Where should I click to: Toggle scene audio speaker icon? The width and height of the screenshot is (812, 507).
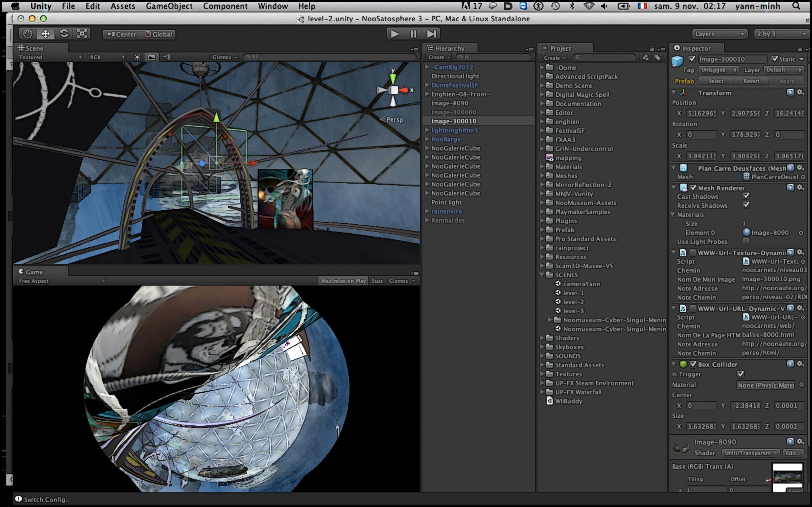tap(167, 57)
